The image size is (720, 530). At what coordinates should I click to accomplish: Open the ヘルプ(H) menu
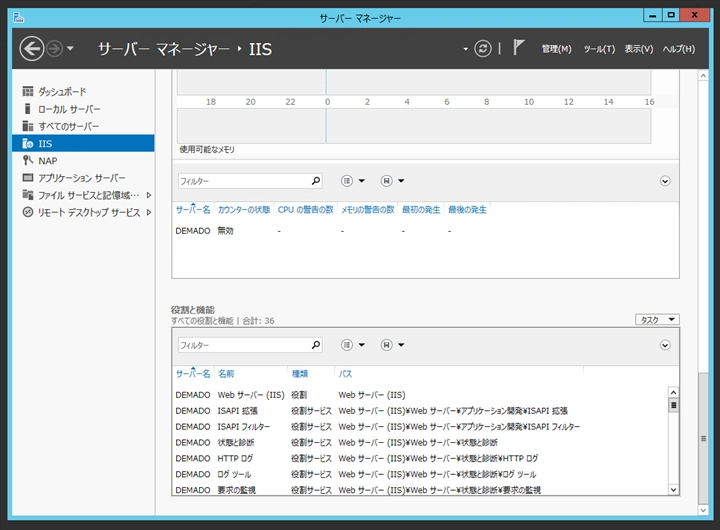pyautogui.click(x=679, y=49)
